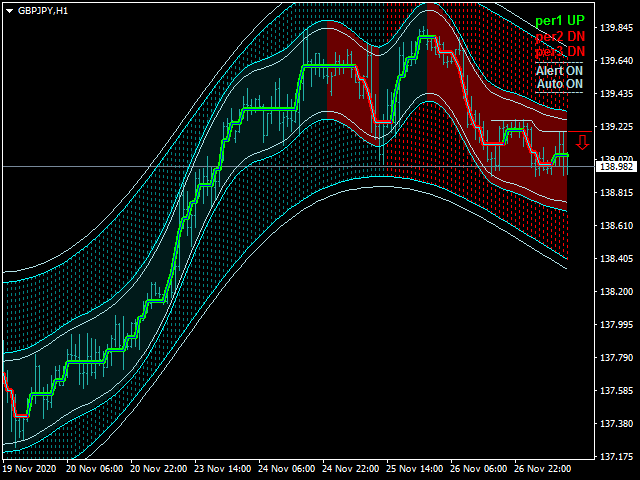Toggle the Auto ON label
The height and width of the screenshot is (480, 640).
click(x=560, y=84)
